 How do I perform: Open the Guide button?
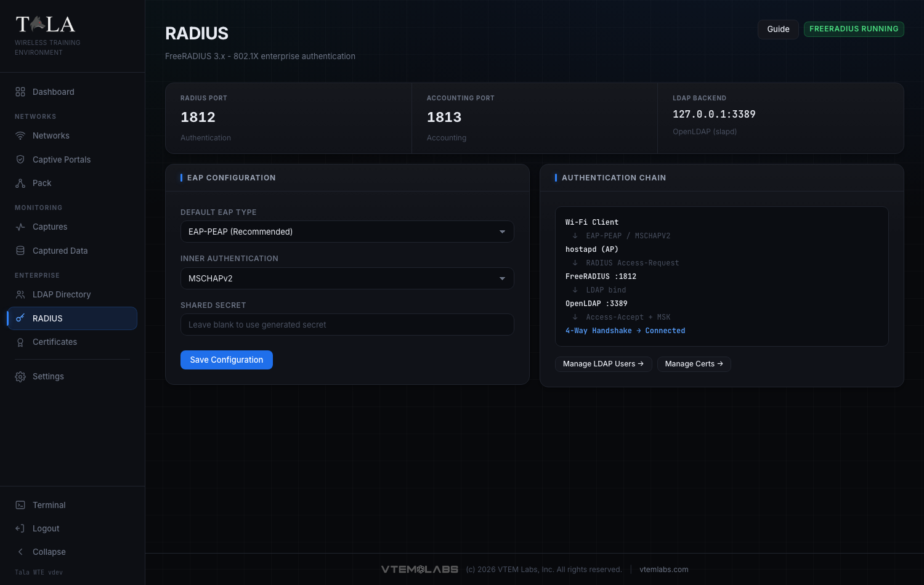pyautogui.click(x=778, y=29)
